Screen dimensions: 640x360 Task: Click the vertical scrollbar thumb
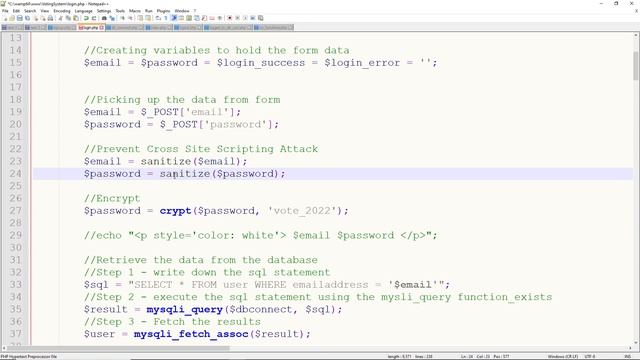coord(636,65)
